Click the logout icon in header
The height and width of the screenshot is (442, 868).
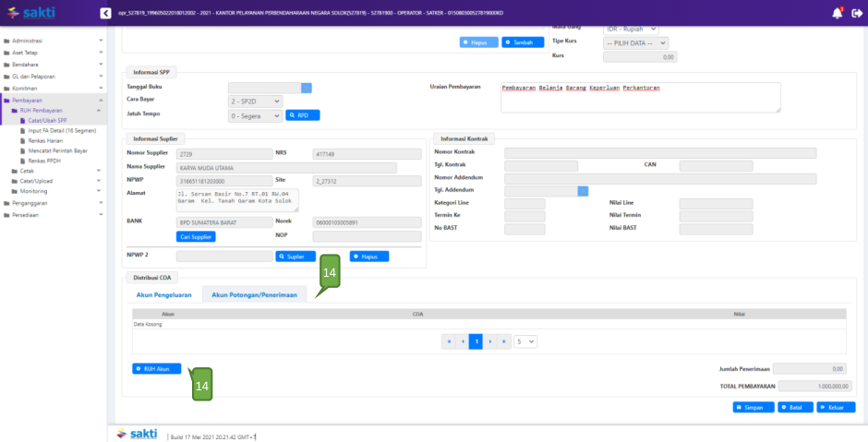(x=856, y=13)
